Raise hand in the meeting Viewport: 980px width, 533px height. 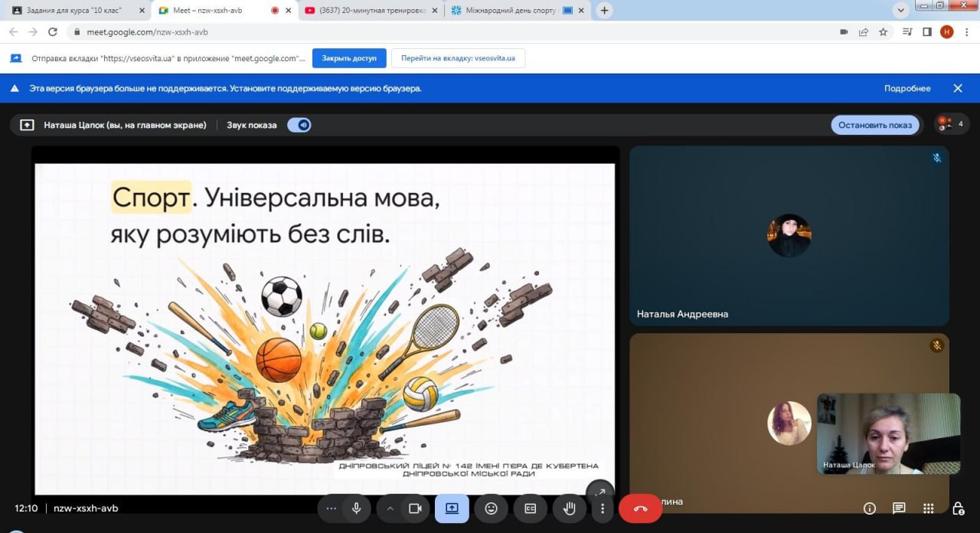pyautogui.click(x=569, y=508)
